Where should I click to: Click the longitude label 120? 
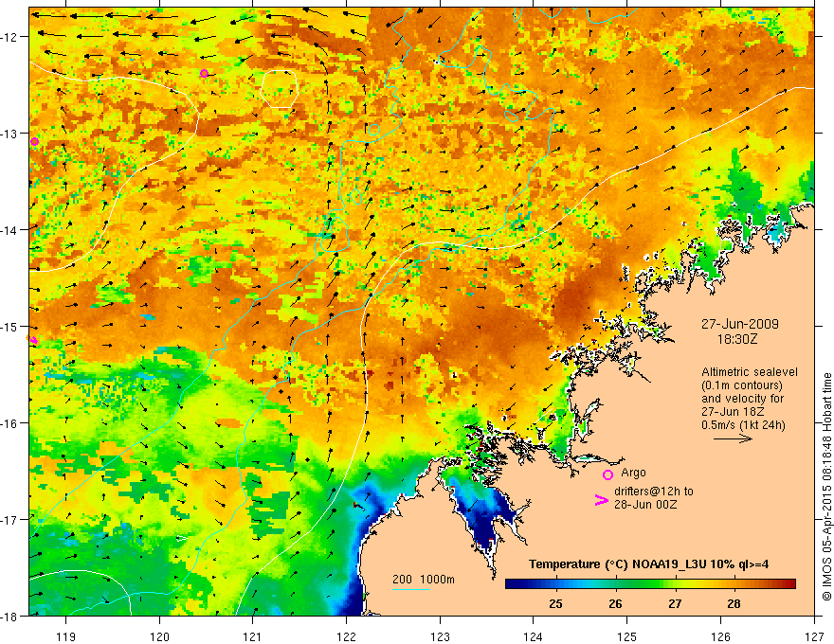[x=159, y=636]
